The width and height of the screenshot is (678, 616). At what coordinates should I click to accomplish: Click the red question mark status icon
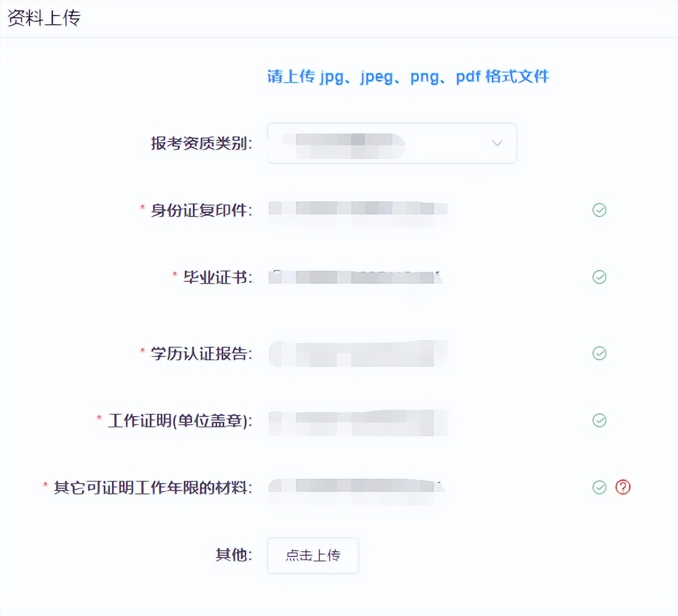click(623, 488)
